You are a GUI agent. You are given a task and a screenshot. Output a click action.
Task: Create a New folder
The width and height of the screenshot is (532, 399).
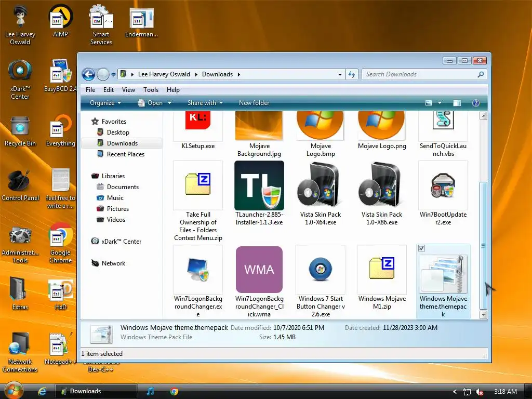click(254, 103)
